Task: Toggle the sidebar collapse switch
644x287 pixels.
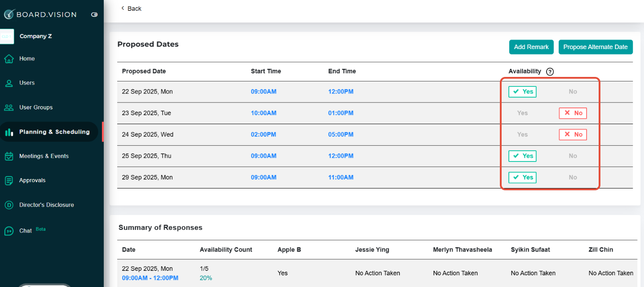Action: 94,14
